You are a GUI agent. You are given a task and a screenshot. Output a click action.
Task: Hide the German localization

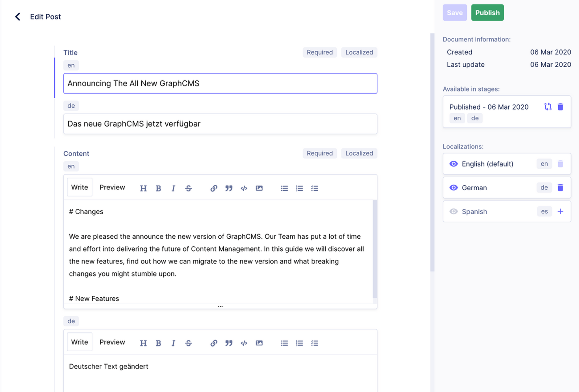(x=454, y=188)
